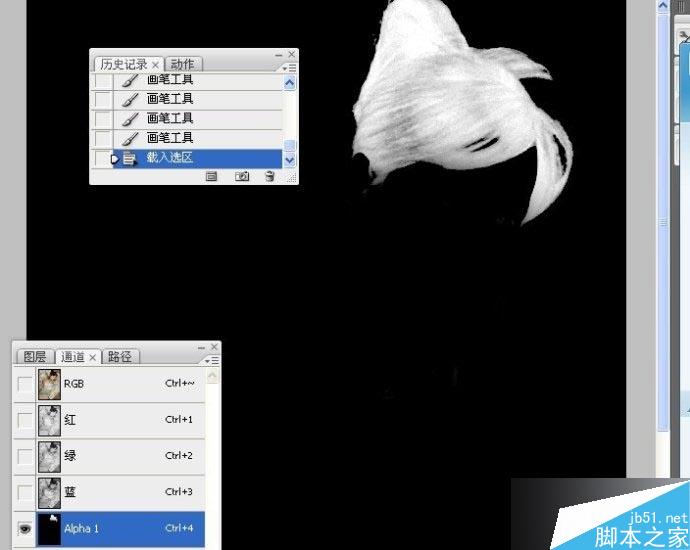This screenshot has height=550, width=690.
Task: Click the RGB channel thumbnail
Action: (x=49, y=384)
